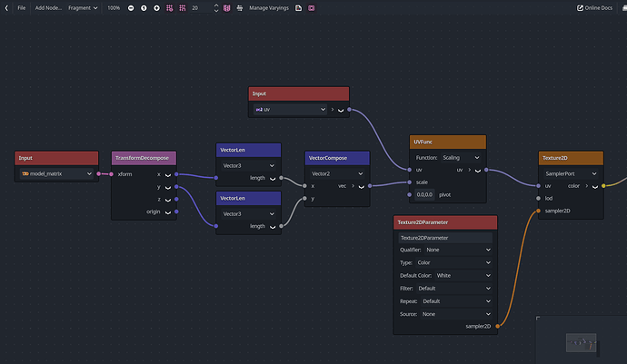Click the zoom out minus icon

(x=131, y=7)
